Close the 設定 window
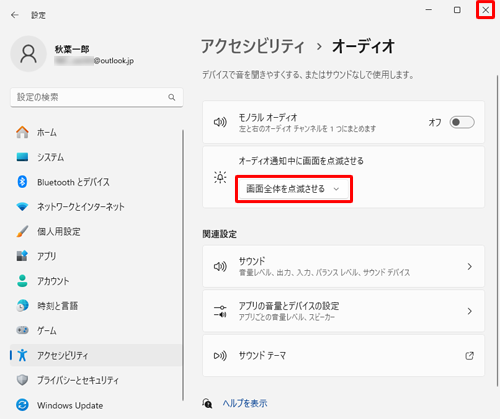This screenshot has width=500, height=419. coord(486,10)
